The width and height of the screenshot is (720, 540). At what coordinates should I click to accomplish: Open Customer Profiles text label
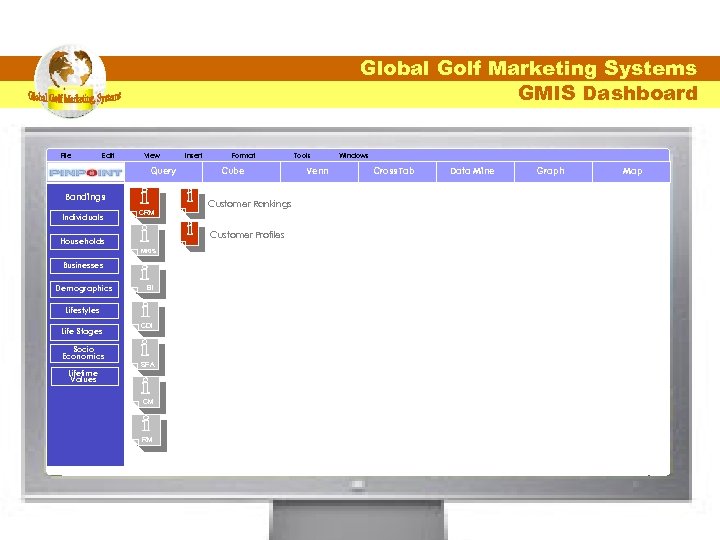pos(247,235)
